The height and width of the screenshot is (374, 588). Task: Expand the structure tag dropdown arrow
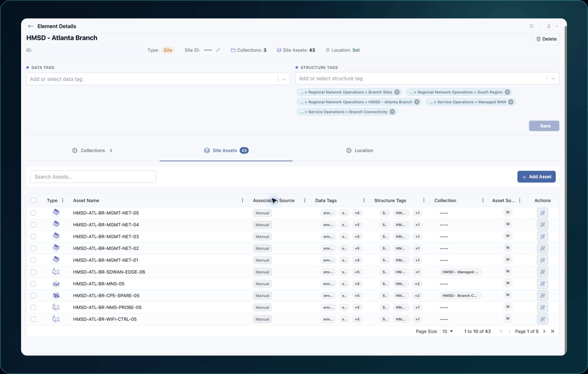[553, 78]
